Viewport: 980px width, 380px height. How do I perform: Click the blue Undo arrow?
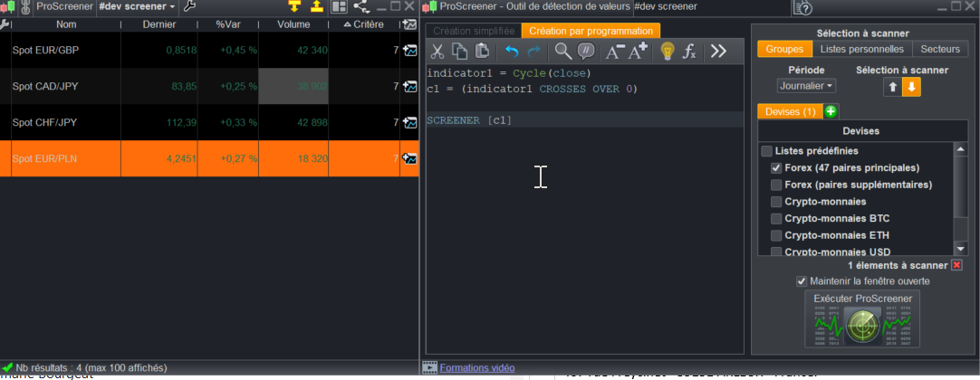[512, 52]
